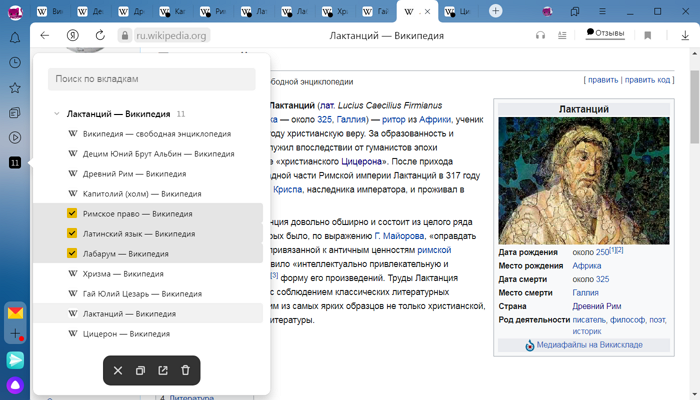
Task: Open messenger paper plane icon
Action: coord(15,360)
